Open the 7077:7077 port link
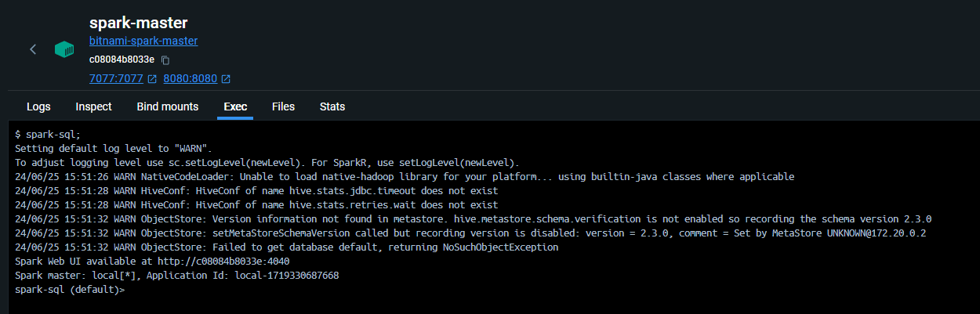Image resolution: width=980 pixels, height=314 pixels. (x=116, y=79)
